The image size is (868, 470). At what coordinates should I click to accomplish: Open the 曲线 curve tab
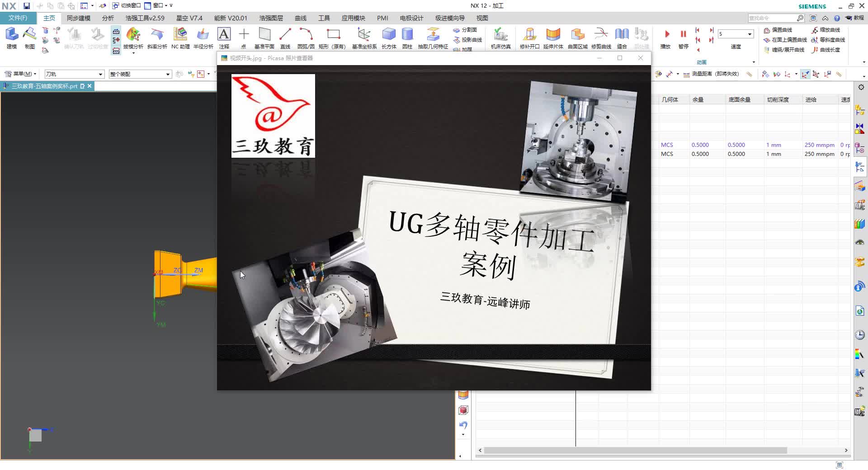pos(301,18)
